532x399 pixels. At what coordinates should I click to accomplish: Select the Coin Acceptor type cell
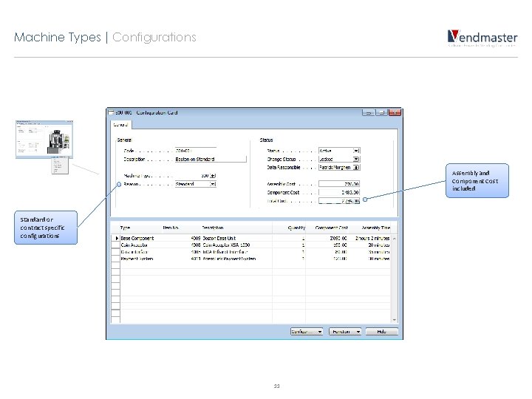pyautogui.click(x=134, y=245)
